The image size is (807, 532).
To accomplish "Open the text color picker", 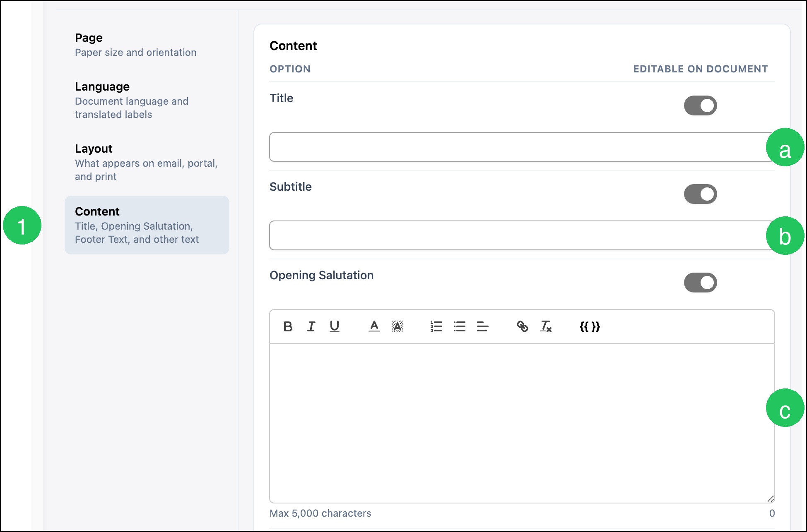I will click(374, 327).
